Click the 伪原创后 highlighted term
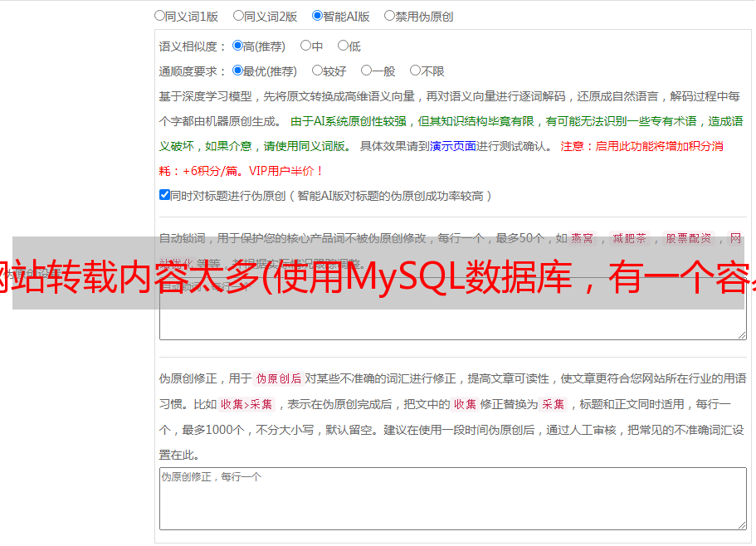The width and height of the screenshot is (756, 546). coord(279,378)
